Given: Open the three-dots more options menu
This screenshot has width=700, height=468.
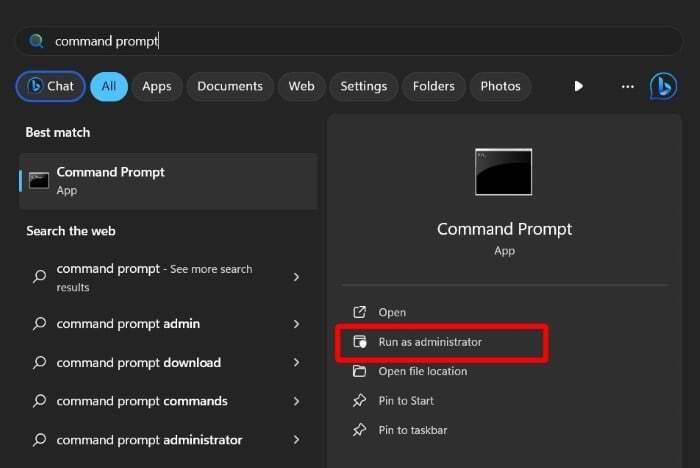Looking at the screenshot, I should (628, 86).
